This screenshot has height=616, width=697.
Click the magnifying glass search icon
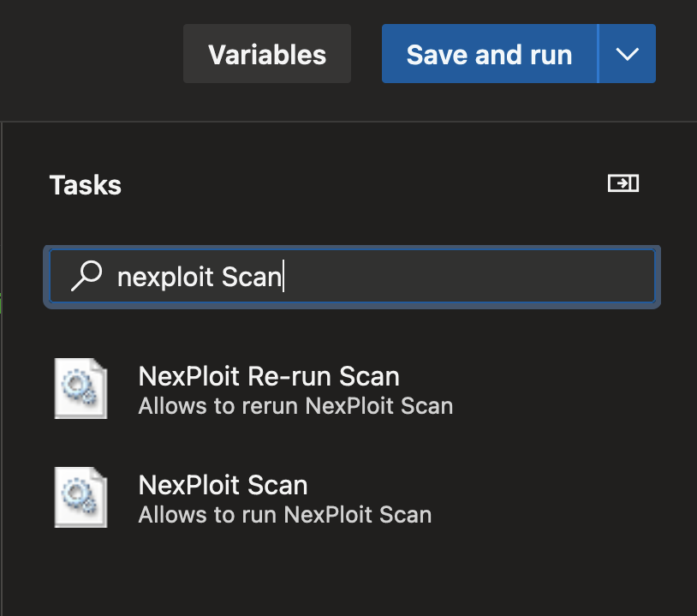coord(86,276)
